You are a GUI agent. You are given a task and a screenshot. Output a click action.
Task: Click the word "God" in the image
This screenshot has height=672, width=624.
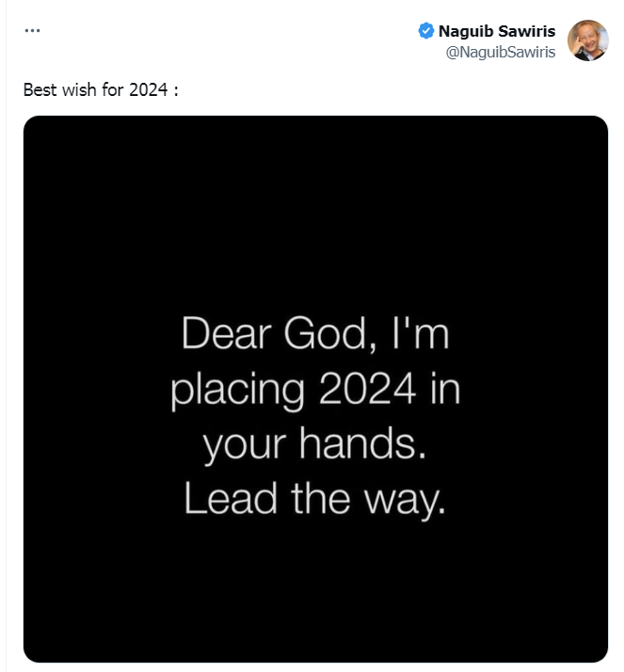(324, 335)
